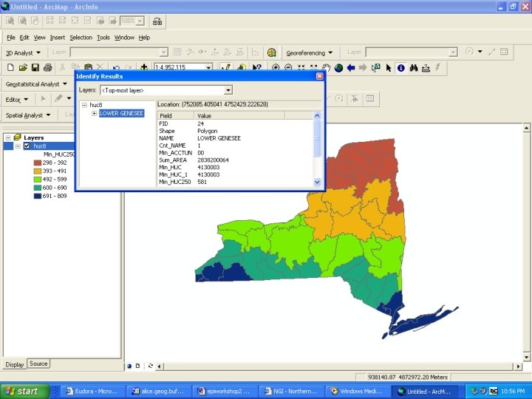The width and height of the screenshot is (532, 399).
Task: Click the Field column header
Action: 175,116
